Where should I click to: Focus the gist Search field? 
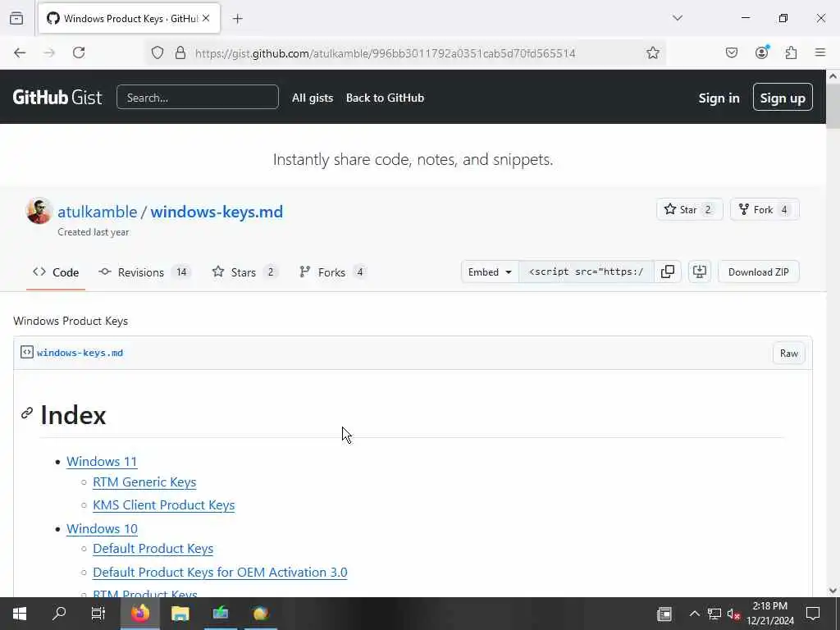[x=197, y=98]
